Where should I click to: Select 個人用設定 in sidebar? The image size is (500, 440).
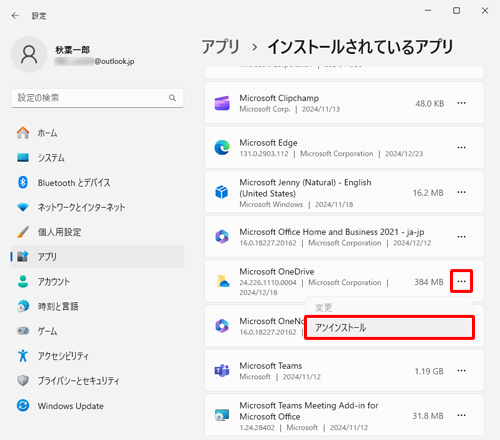coord(97,232)
